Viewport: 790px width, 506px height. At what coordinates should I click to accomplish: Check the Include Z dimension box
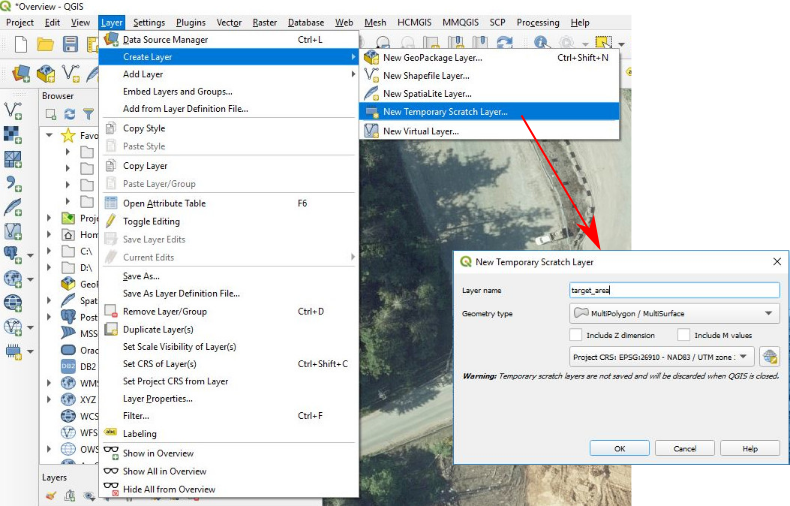tap(575, 335)
